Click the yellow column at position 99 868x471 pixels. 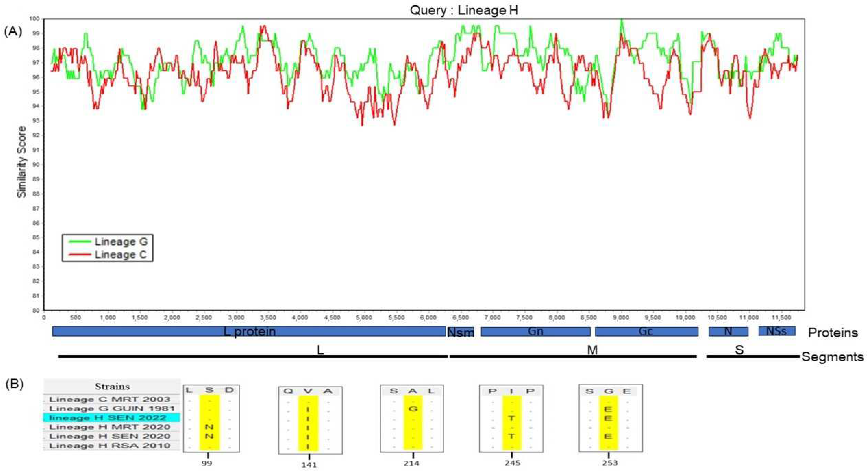[210, 422]
